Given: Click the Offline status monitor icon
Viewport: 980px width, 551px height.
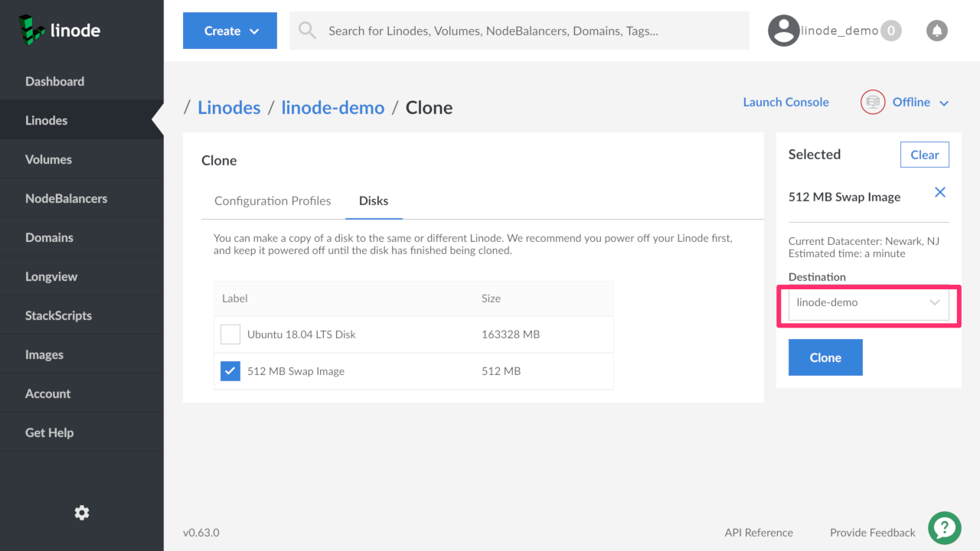Looking at the screenshot, I should pos(872,101).
